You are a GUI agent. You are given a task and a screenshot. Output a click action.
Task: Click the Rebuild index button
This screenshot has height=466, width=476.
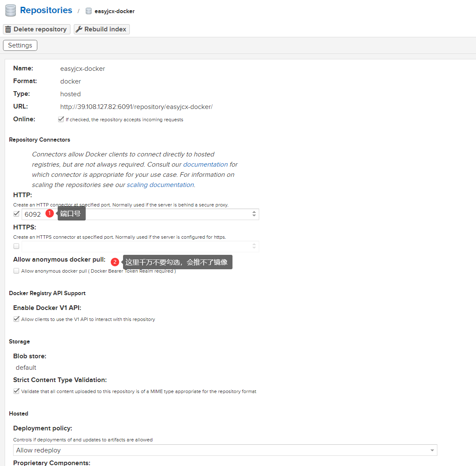pos(102,29)
